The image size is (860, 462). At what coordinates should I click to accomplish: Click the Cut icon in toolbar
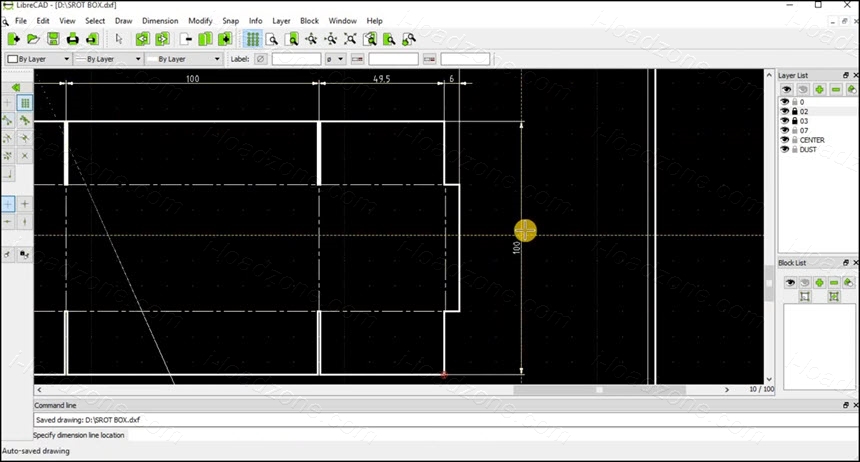click(186, 39)
